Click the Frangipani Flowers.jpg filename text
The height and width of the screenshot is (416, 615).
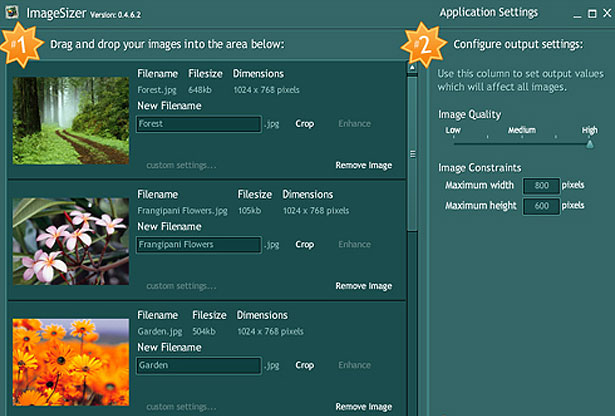(182, 211)
